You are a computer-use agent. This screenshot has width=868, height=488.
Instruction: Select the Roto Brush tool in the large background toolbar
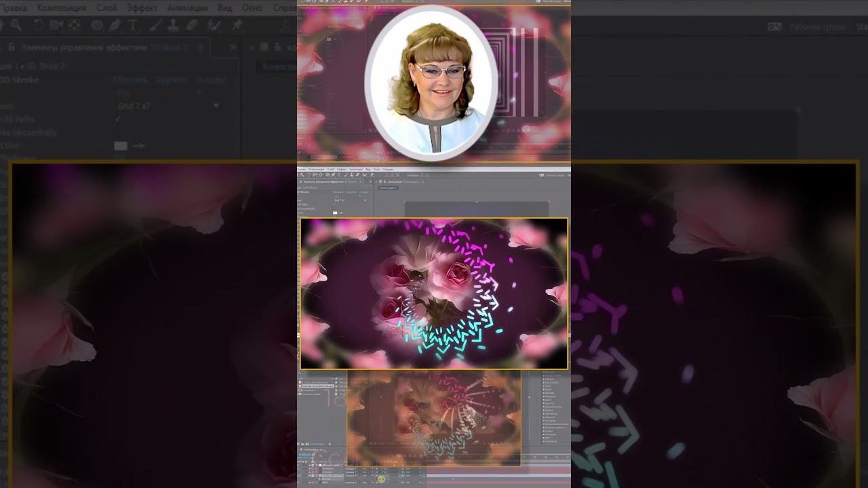tap(214, 25)
